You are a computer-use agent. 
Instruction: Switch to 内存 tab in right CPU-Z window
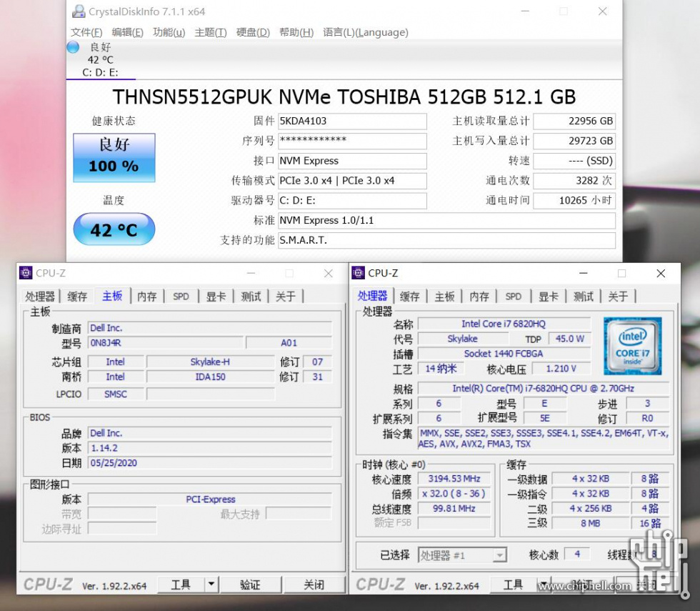point(479,297)
